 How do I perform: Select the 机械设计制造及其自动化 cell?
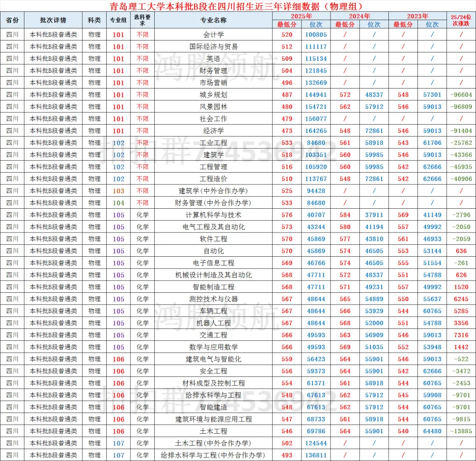(x=213, y=275)
